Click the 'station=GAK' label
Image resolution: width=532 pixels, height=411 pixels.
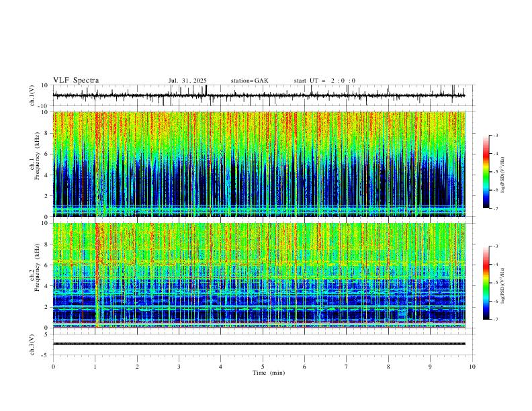[250, 81]
